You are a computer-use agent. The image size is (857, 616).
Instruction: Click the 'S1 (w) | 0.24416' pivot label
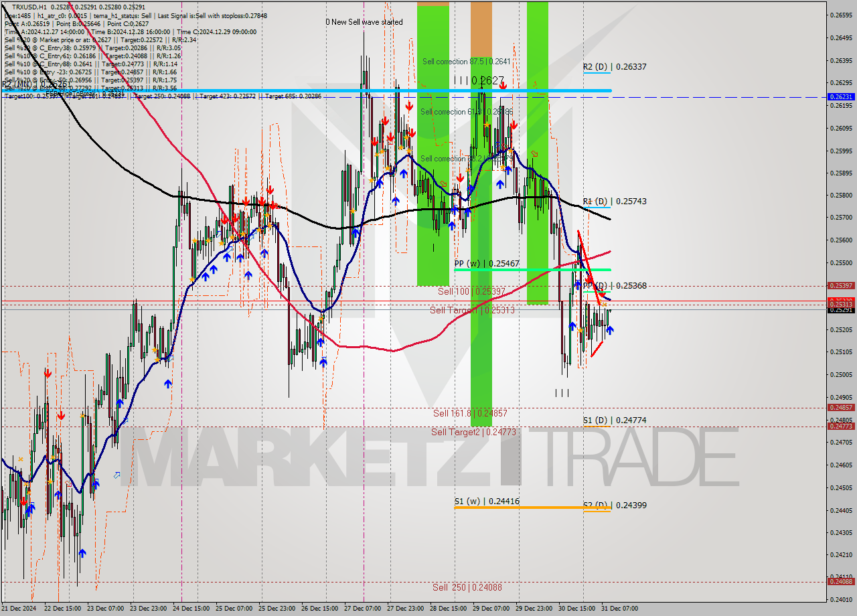pyautogui.click(x=487, y=502)
